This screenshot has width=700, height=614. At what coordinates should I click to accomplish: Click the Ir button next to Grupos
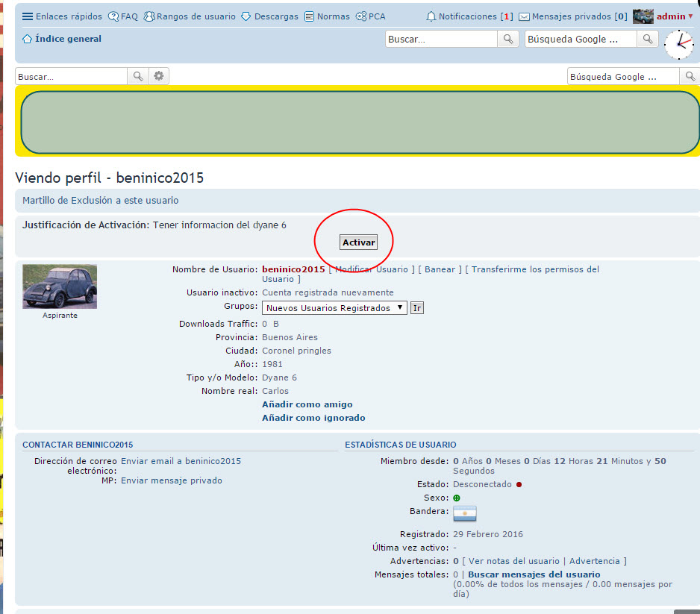tap(417, 307)
